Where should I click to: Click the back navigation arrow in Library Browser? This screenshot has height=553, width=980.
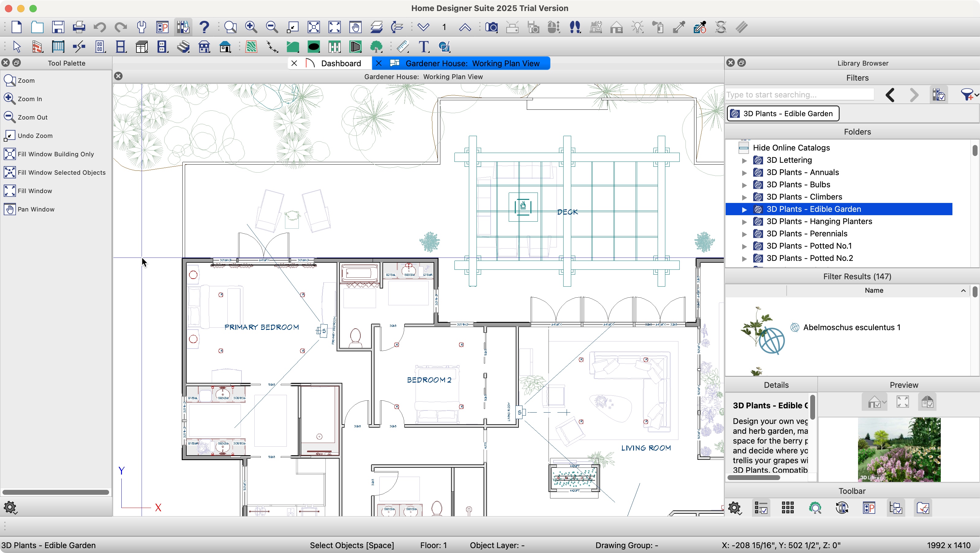tap(890, 95)
